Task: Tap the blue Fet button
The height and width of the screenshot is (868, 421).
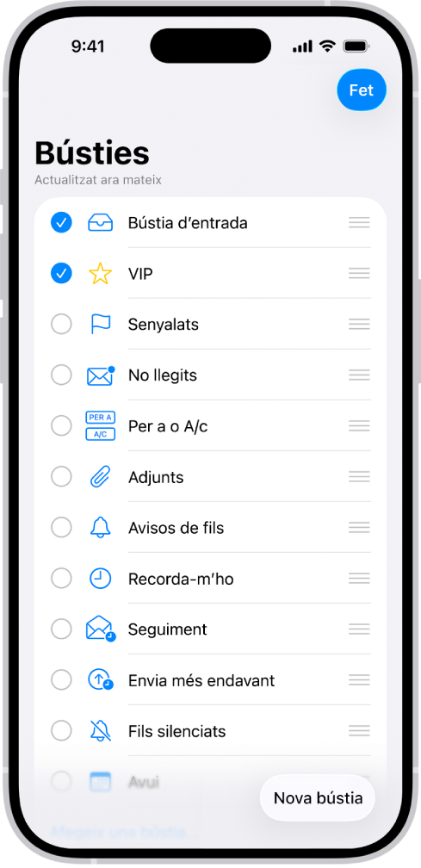Action: (x=362, y=90)
